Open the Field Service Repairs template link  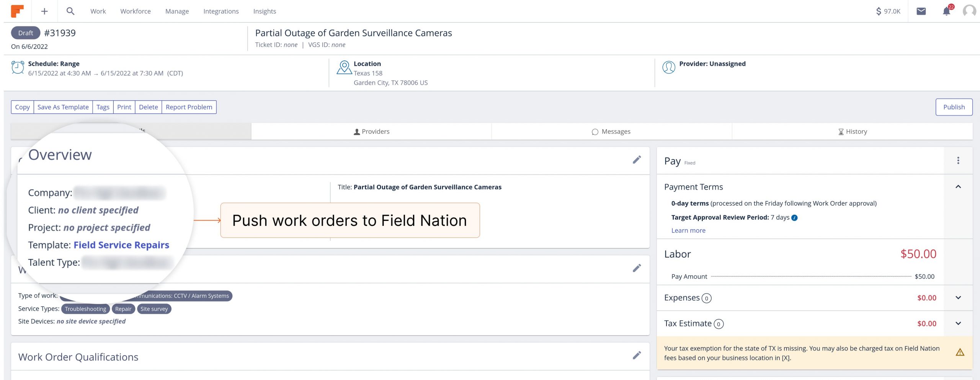coord(121,245)
